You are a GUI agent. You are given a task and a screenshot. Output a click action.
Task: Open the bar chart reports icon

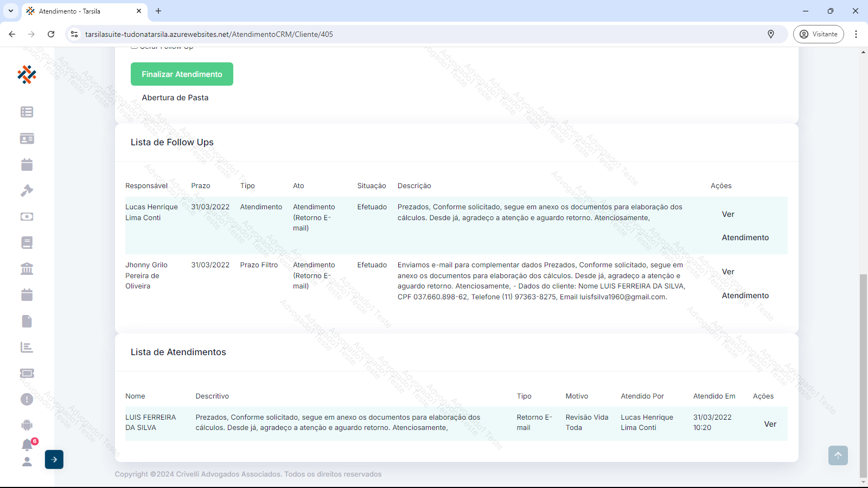coord(27,348)
